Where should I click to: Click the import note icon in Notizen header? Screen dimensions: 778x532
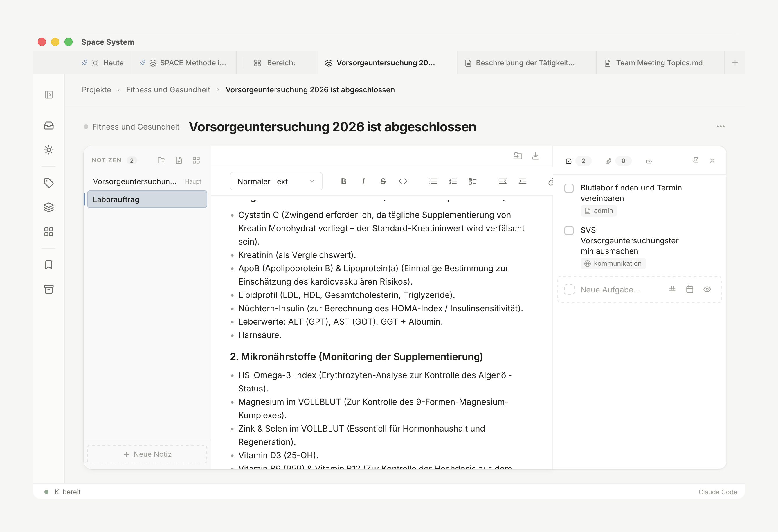point(179,160)
